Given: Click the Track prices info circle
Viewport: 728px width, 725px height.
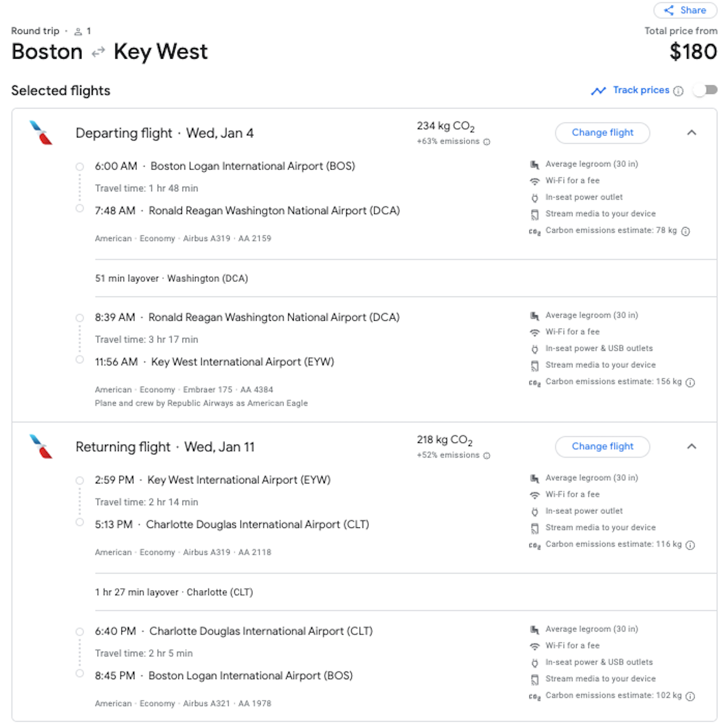Looking at the screenshot, I should click(x=678, y=91).
